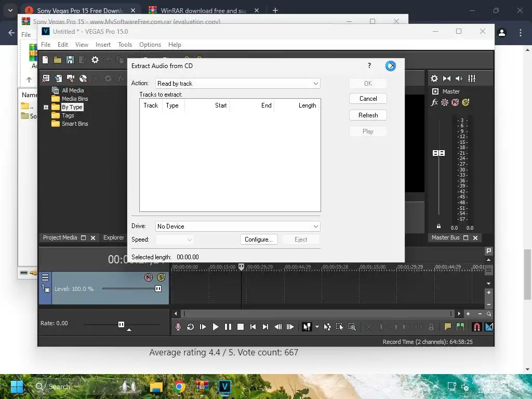Open mixer sliders icon in Master Bus
532x399 pixels.
pos(472,78)
